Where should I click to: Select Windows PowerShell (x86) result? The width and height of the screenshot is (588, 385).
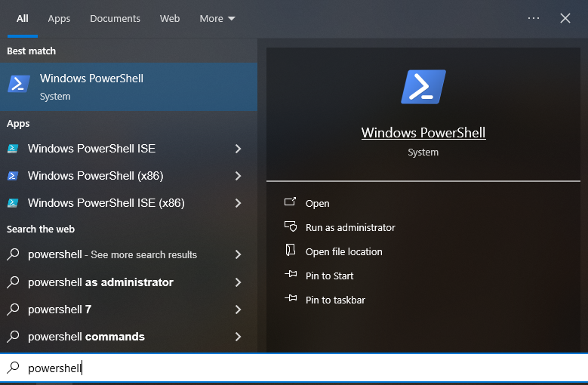[128, 176]
